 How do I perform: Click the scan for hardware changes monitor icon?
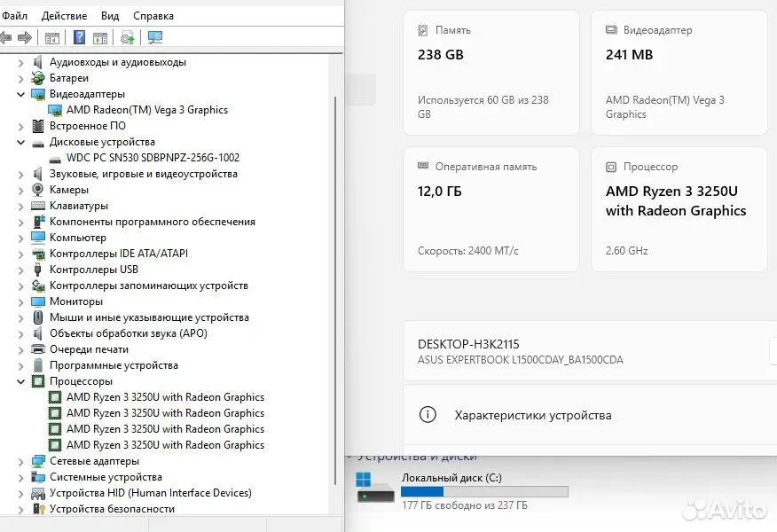[x=155, y=37]
